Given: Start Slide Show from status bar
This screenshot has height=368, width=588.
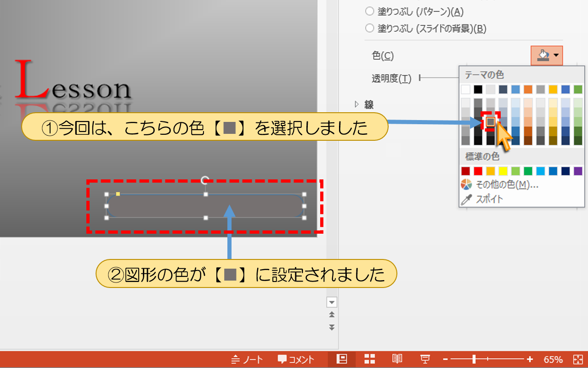Looking at the screenshot, I should coord(425,359).
